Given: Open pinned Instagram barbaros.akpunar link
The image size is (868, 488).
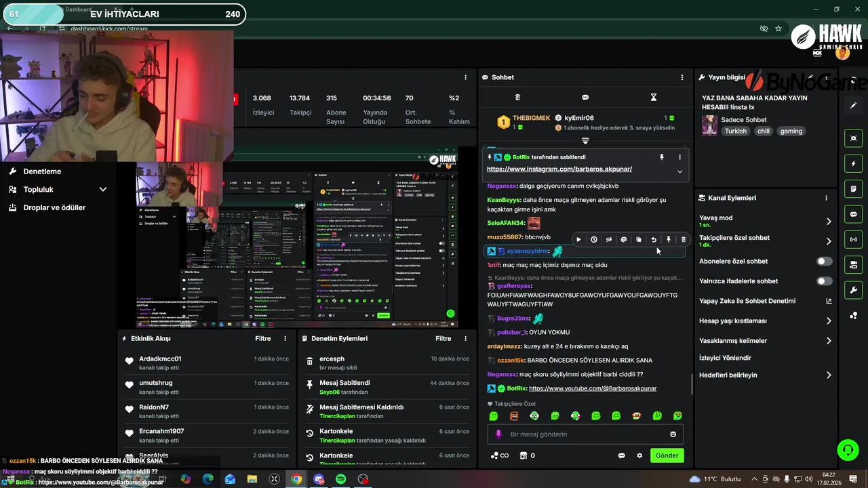Looking at the screenshot, I should point(559,169).
